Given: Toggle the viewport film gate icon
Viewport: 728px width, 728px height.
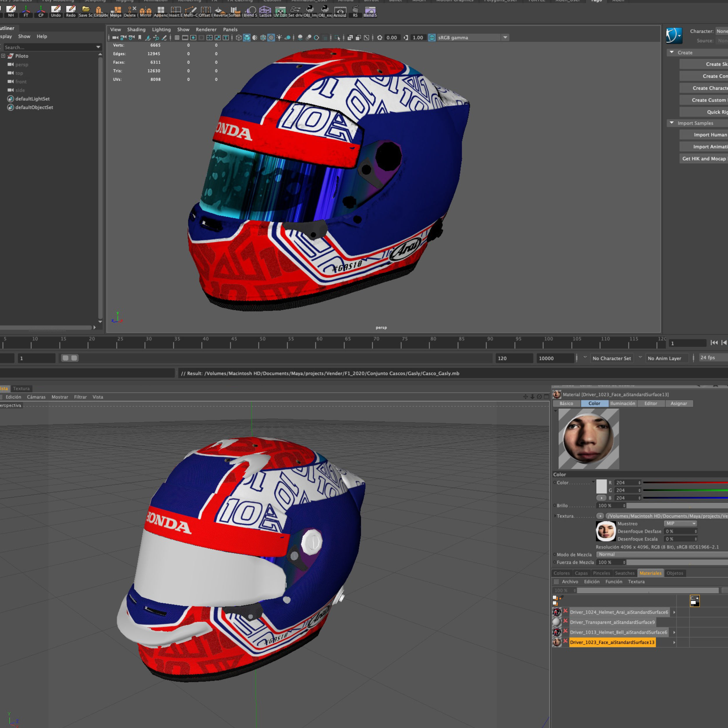Looking at the screenshot, I should coord(185,38).
